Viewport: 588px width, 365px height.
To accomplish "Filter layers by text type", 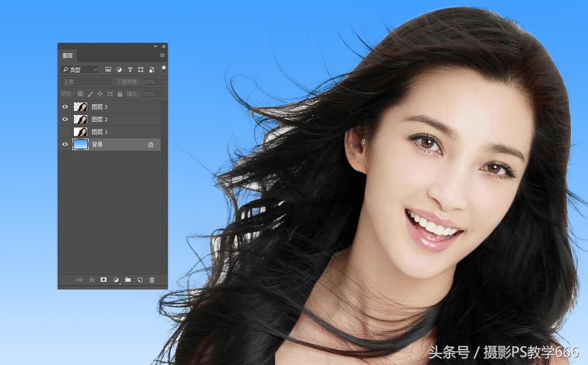I will coord(130,69).
